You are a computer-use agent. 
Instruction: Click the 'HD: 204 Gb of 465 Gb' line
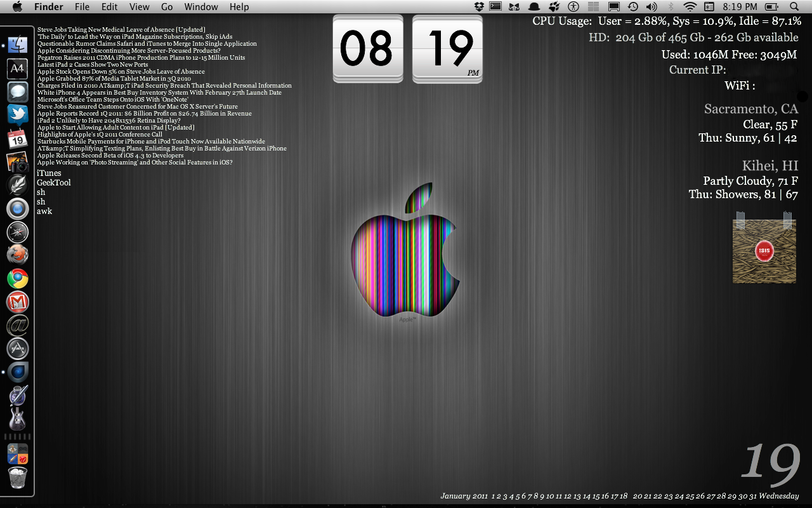coord(693,38)
